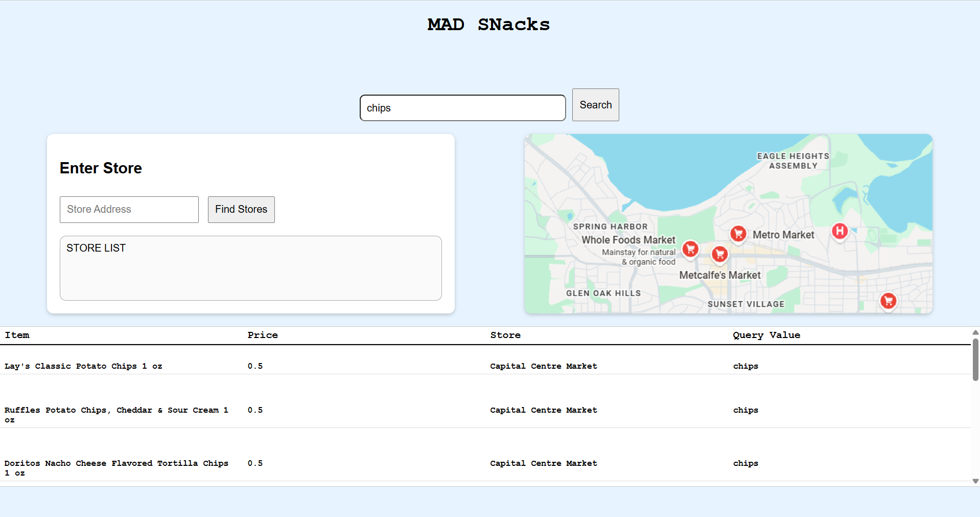Click the Metro Market map label
980x517 pixels.
(783, 235)
